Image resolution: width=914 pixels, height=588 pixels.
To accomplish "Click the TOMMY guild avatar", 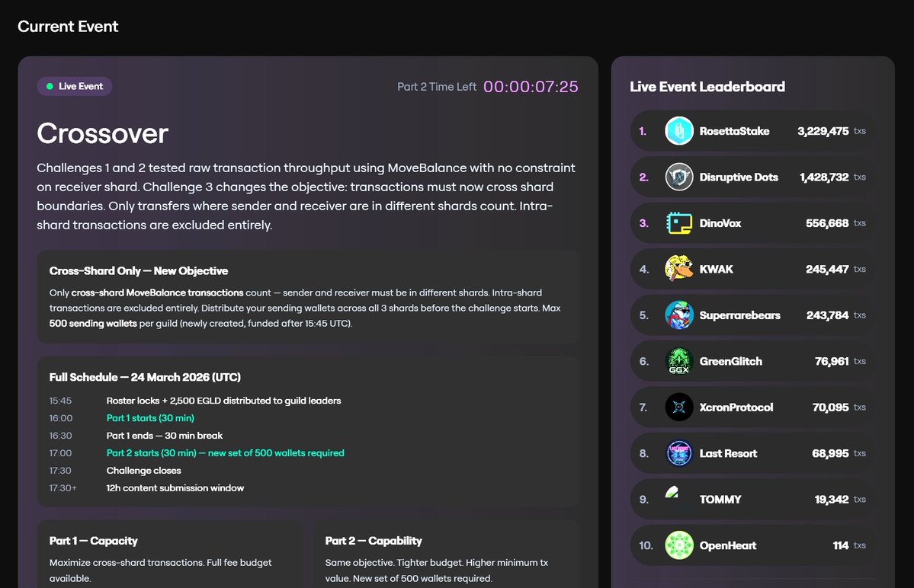I will tap(672, 493).
